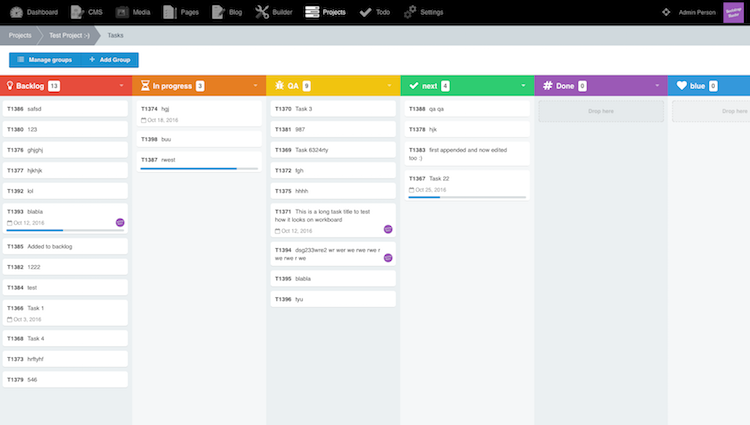Open the Settings menu item
This screenshot has height=425, width=750.
tap(423, 12)
